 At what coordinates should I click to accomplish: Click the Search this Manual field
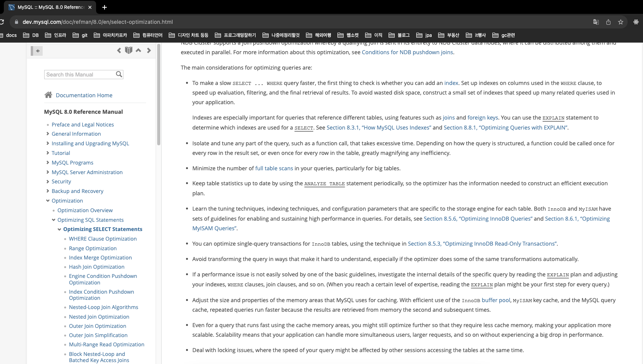click(80, 75)
